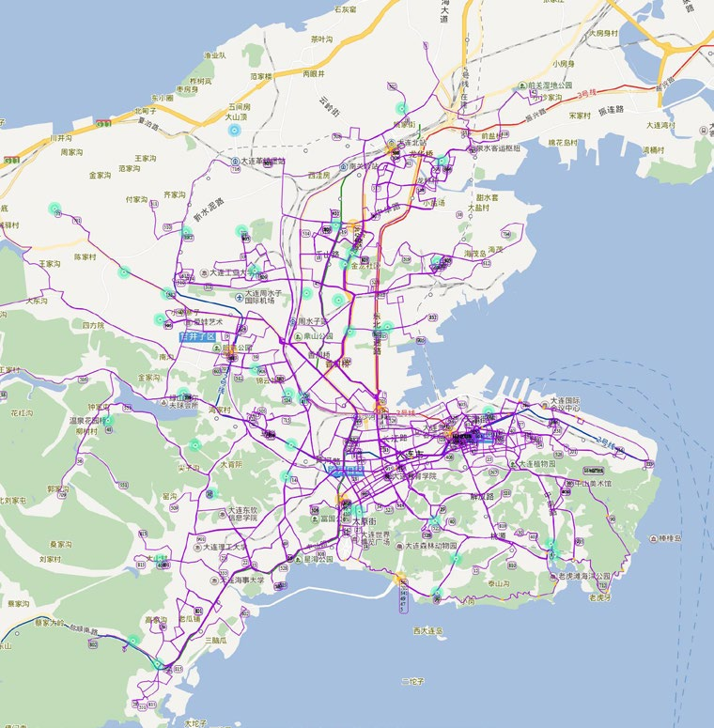Click the 大连海事大学 label

tap(241, 580)
